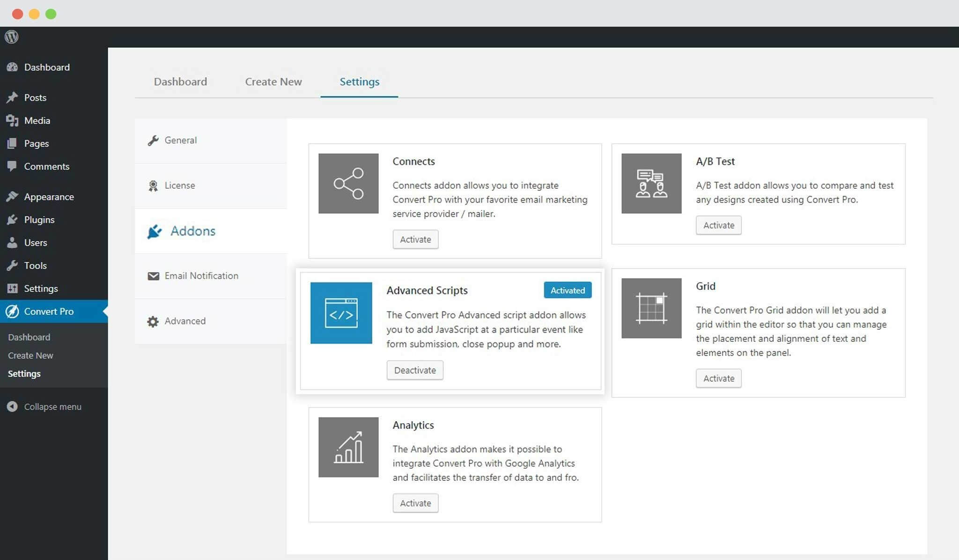Open the Addons plug icon
The width and height of the screenshot is (959, 560).
point(154,231)
